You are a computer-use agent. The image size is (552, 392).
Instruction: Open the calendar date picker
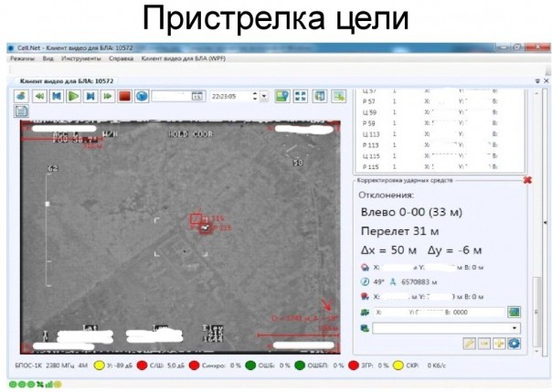click(196, 96)
